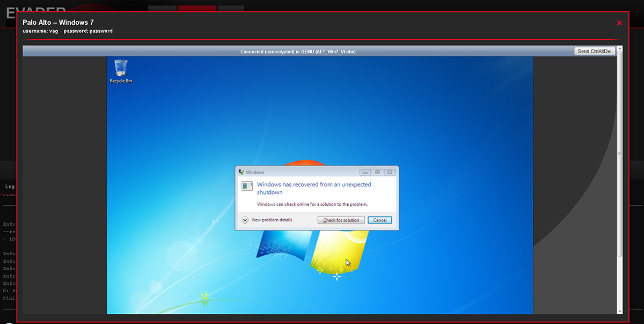644x324 pixels.
Task: Close the Windows recovery dialog via X
Action: pyautogui.click(x=390, y=172)
